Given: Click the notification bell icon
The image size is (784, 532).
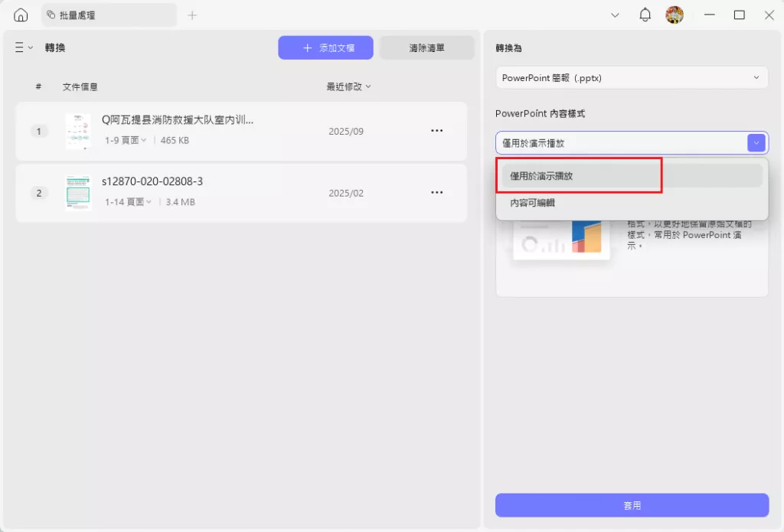Looking at the screenshot, I should 644,14.
